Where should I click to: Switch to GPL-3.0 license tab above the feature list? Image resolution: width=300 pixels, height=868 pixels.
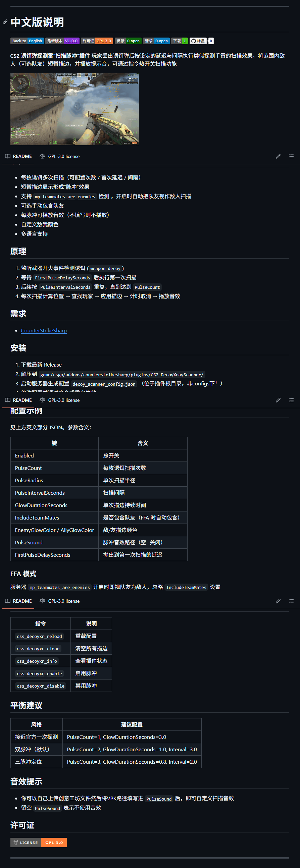point(60,156)
